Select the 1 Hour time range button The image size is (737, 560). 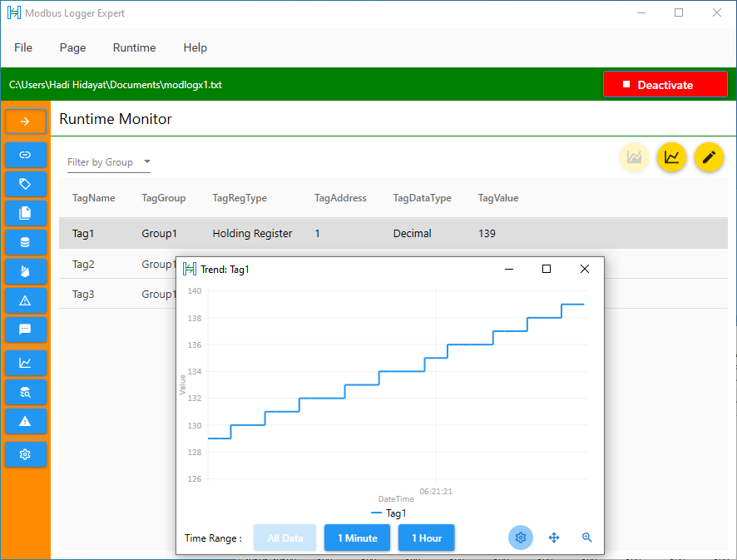[426, 538]
